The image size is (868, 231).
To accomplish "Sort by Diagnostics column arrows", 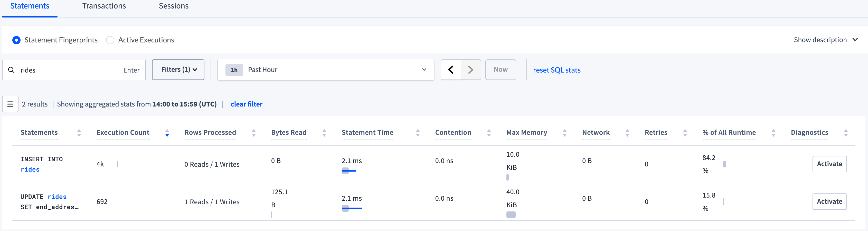I will point(845,133).
